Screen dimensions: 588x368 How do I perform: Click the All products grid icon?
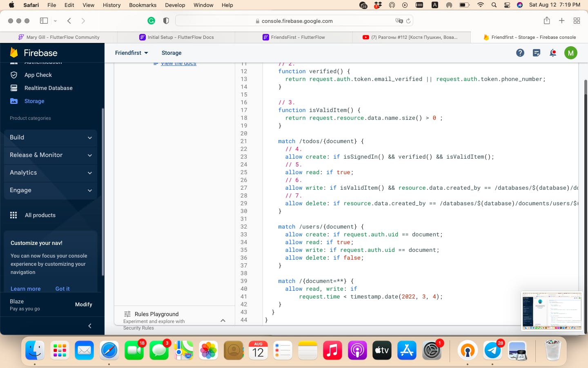[x=13, y=215]
